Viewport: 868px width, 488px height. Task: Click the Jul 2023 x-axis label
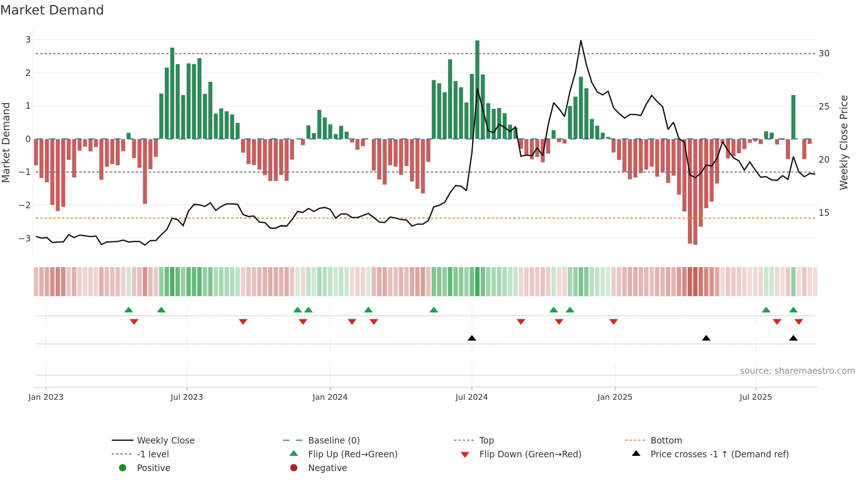click(x=187, y=397)
